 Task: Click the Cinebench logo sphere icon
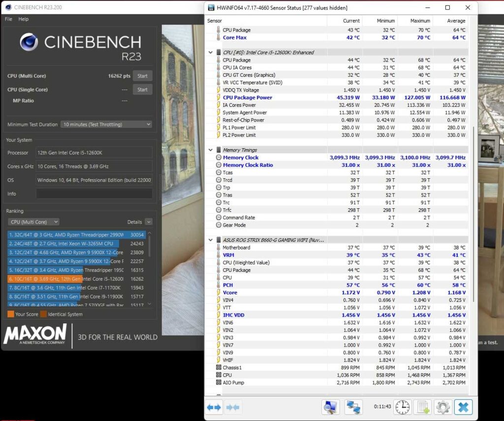click(x=29, y=42)
